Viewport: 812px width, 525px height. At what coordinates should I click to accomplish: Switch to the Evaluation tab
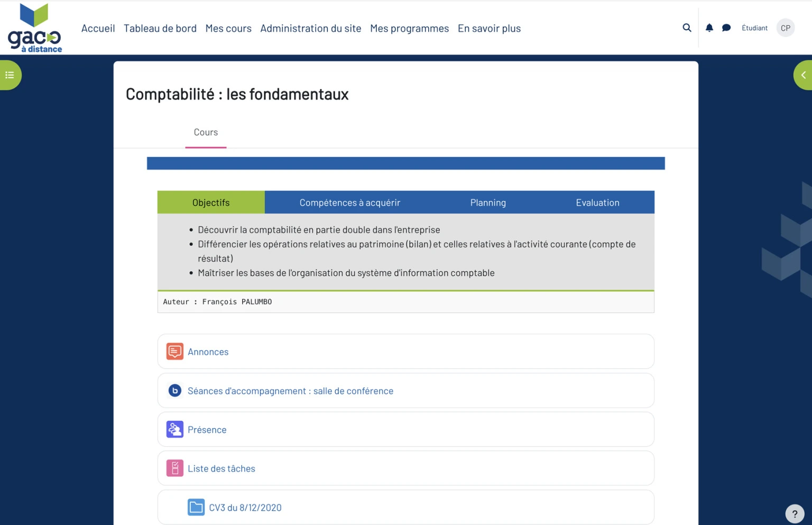pyautogui.click(x=597, y=202)
